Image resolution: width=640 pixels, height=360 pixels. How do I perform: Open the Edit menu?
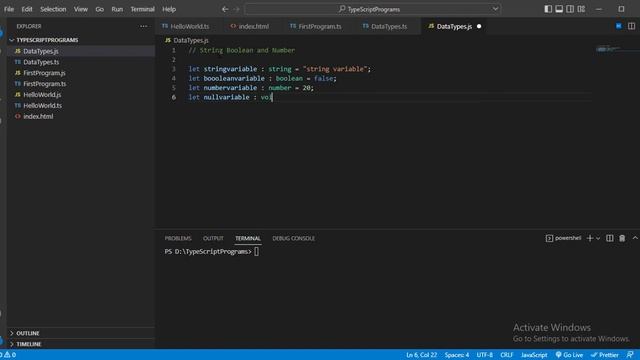[x=27, y=9]
